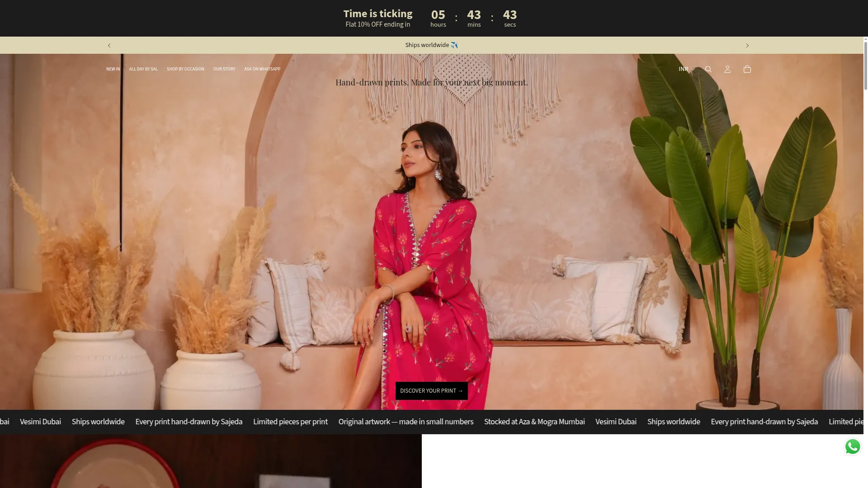Click 'Flat 10% OFF ending in' text

click(378, 24)
